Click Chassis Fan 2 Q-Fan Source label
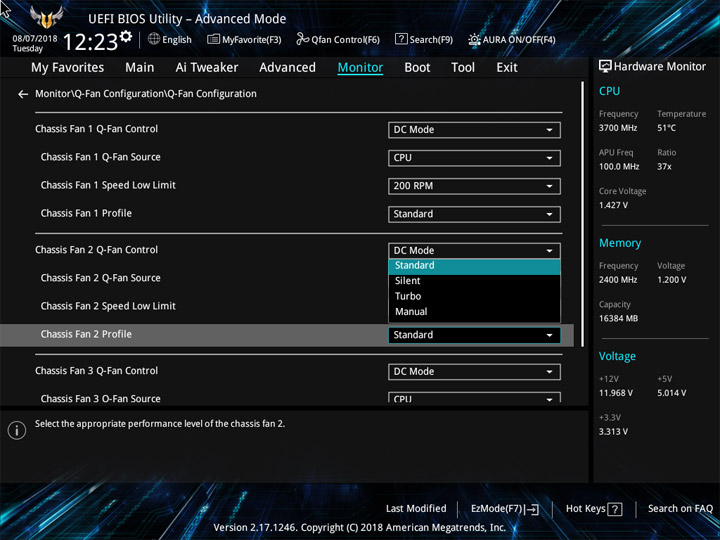The height and width of the screenshot is (540, 720). [101, 278]
